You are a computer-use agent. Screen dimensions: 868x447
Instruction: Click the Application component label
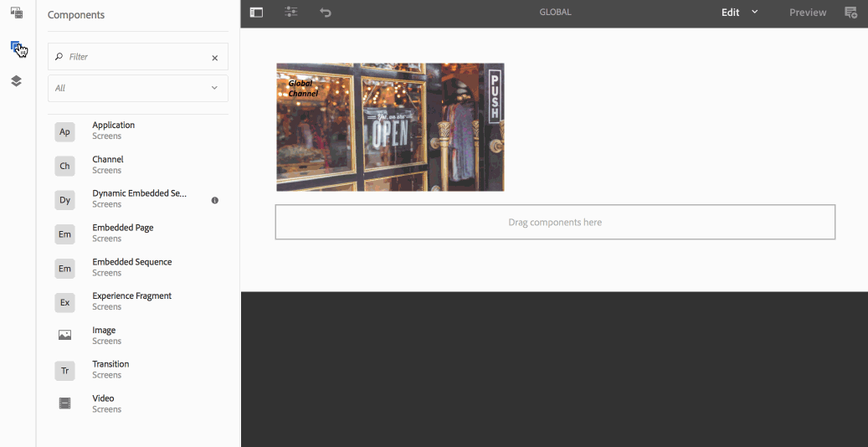114,126
